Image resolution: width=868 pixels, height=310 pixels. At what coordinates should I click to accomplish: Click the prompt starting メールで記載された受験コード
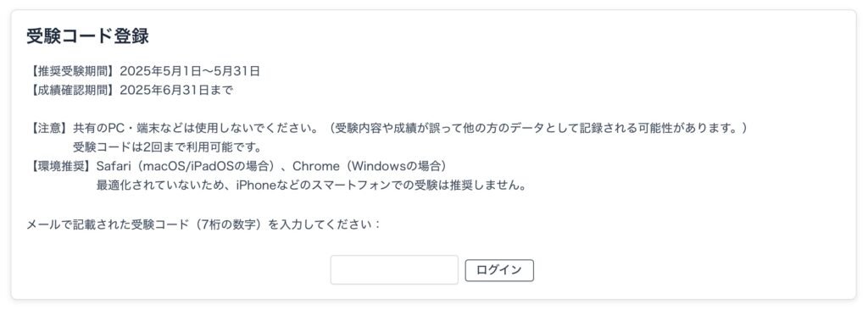203,225
